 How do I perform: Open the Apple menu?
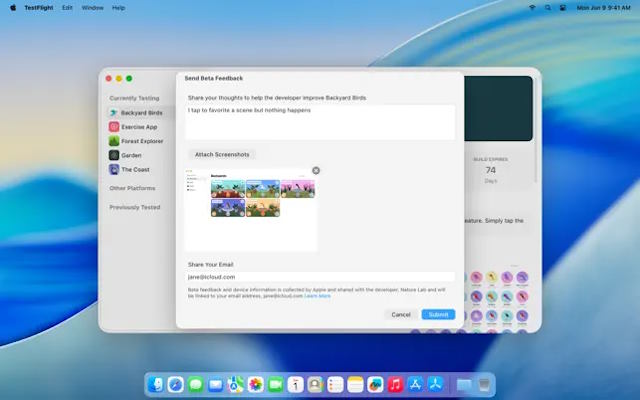[x=13, y=8]
